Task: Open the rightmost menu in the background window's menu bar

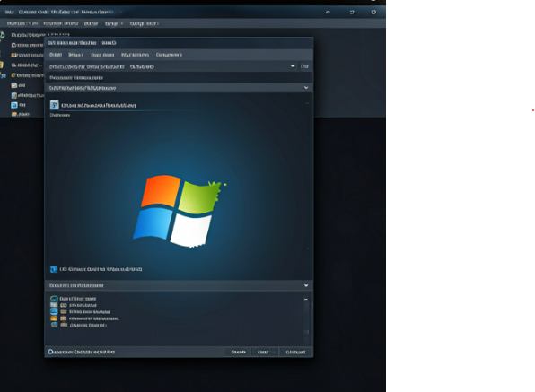Action: pyautogui.click(x=144, y=23)
